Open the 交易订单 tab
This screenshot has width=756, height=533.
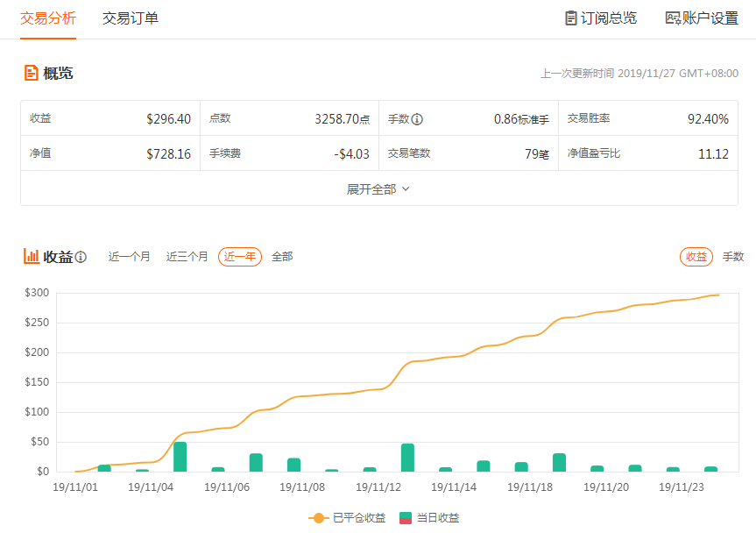pyautogui.click(x=131, y=18)
